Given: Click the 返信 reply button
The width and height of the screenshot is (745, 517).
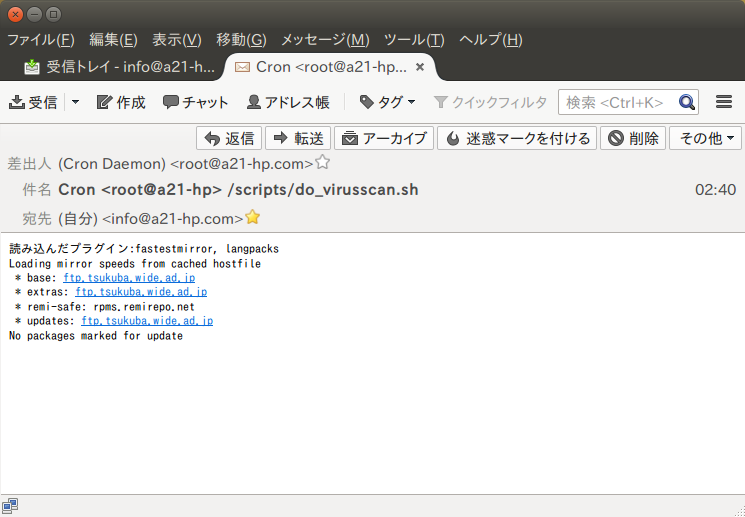Looking at the screenshot, I should (x=229, y=138).
